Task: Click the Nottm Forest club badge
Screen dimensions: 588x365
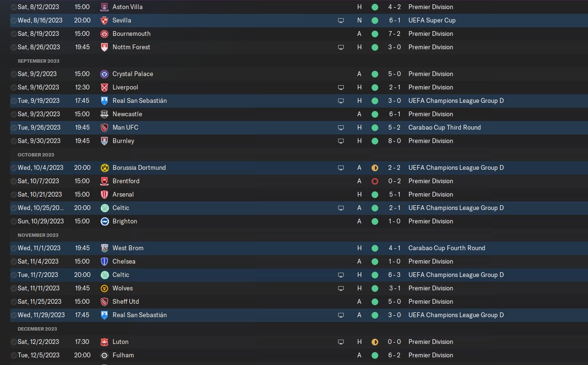Action: pos(104,47)
